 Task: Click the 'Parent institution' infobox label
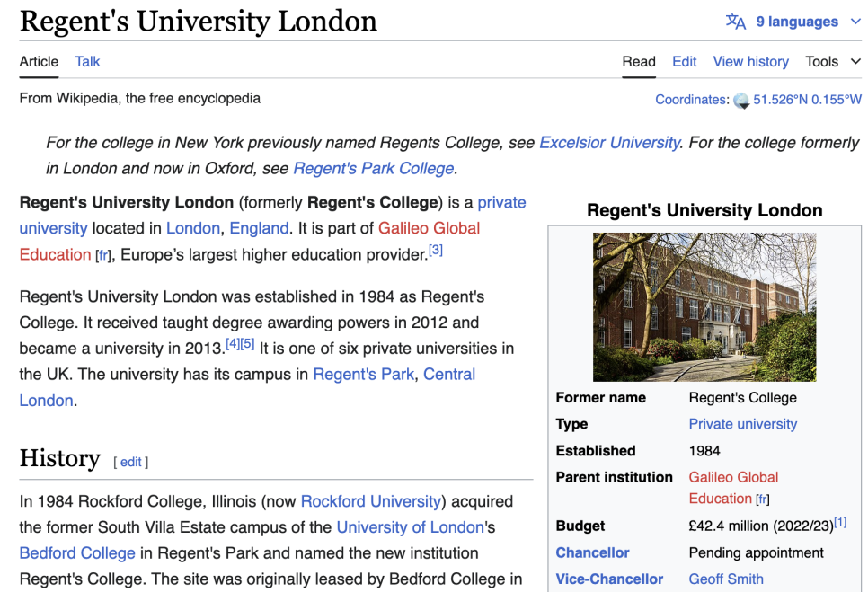tap(614, 478)
